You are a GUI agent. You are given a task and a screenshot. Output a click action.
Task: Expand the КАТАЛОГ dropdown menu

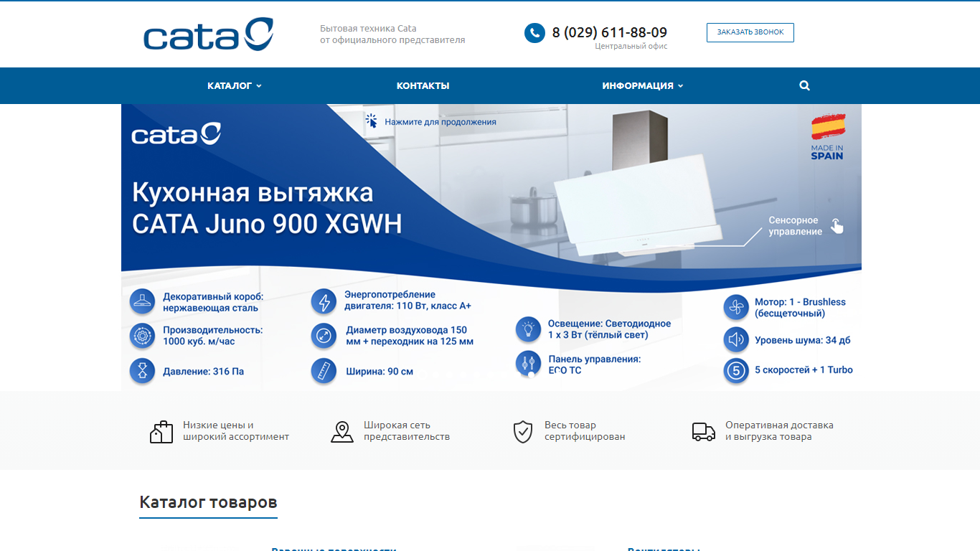(235, 85)
